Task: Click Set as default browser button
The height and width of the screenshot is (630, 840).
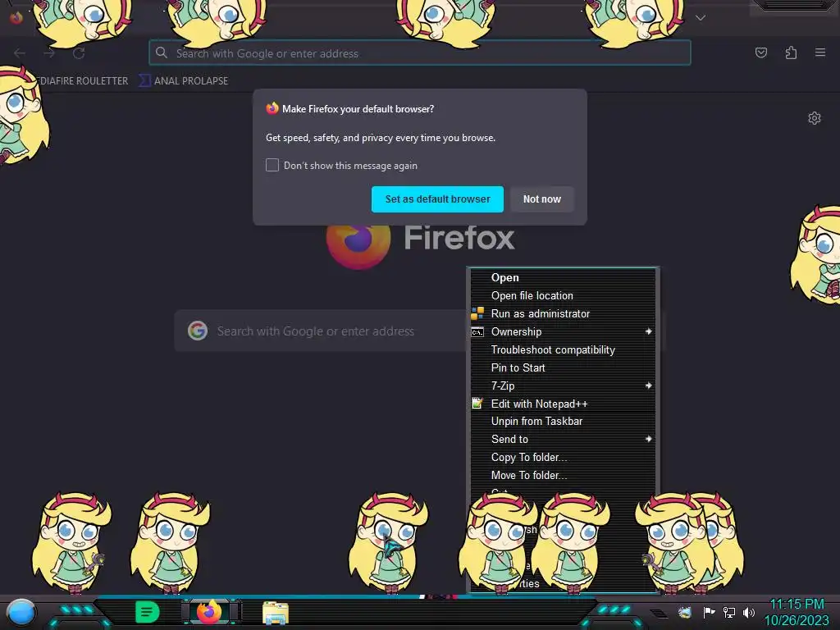Action: [x=437, y=199]
